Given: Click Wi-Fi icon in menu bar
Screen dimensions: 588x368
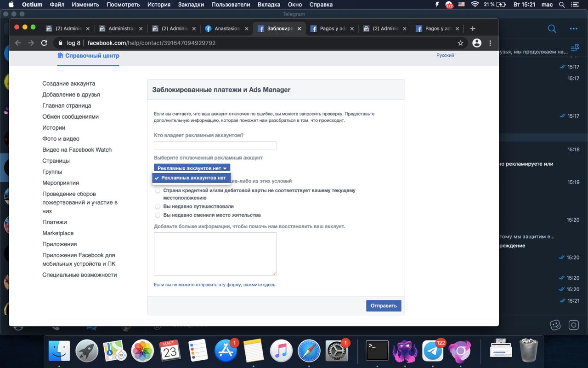Looking at the screenshot, I should (475, 5).
